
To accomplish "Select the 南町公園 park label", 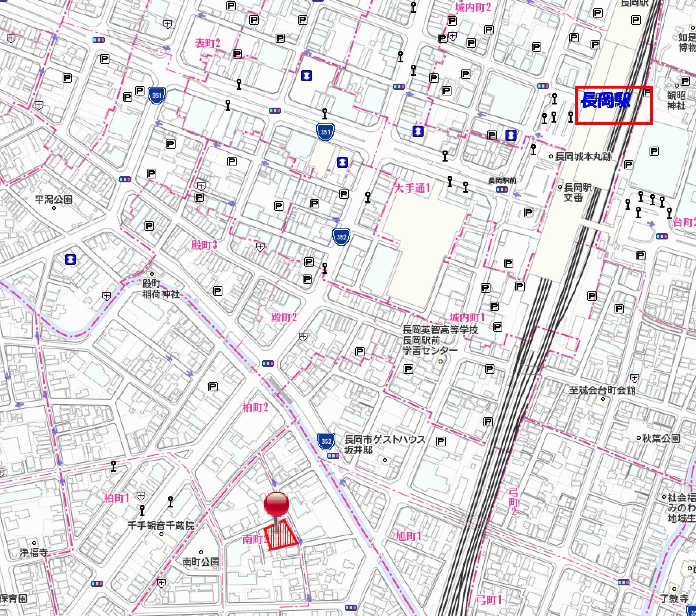I will tap(200, 562).
